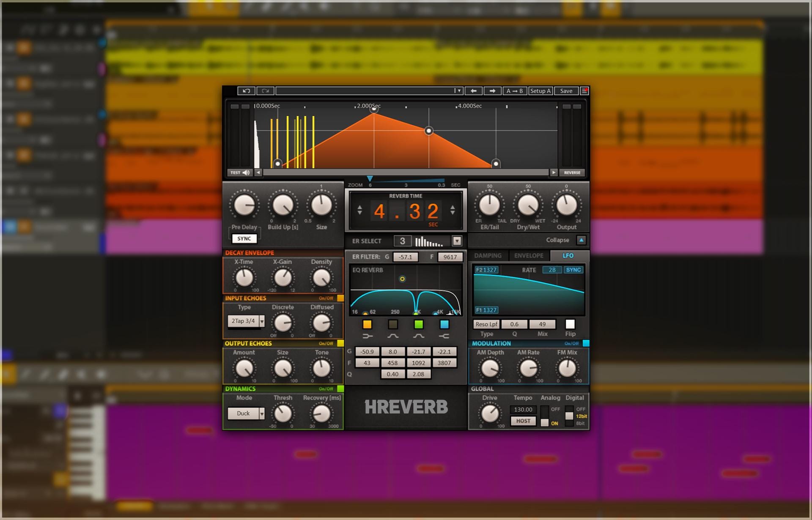Screen dimensions: 812x520
Task: Click the ER Filter G value -57.1
Action: (x=405, y=257)
